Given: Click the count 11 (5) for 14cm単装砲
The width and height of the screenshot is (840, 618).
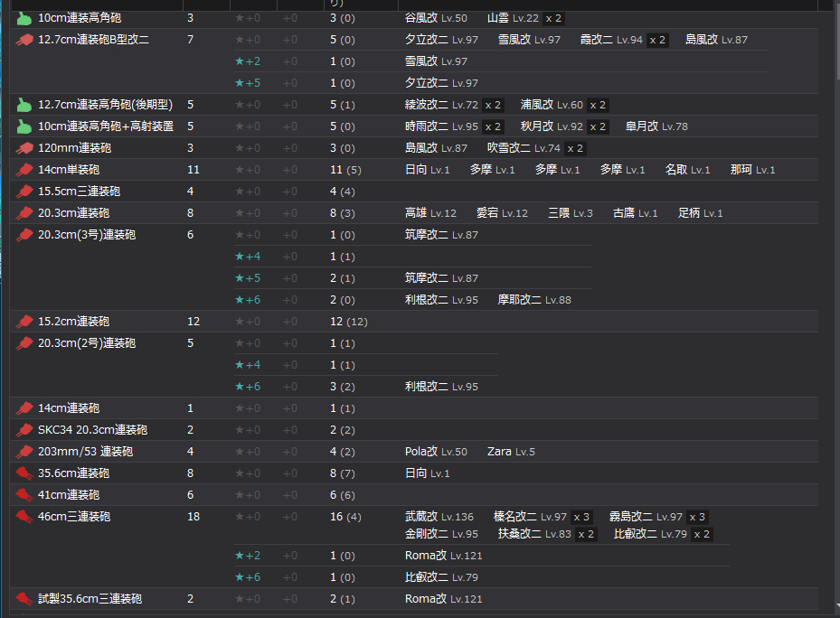Looking at the screenshot, I should pyautogui.click(x=345, y=170).
